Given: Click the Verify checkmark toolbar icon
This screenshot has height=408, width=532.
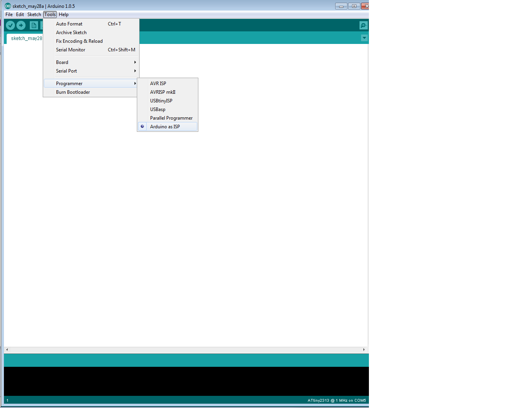Looking at the screenshot, I should [x=11, y=25].
